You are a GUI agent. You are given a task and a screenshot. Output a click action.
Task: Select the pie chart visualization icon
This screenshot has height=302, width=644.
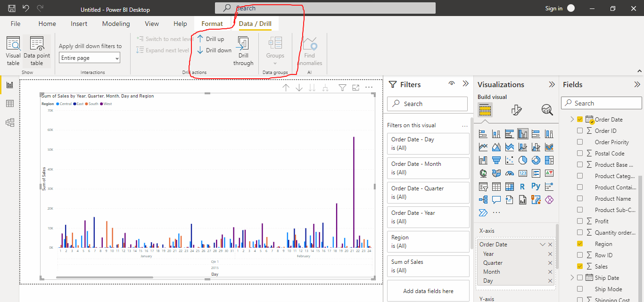click(522, 161)
